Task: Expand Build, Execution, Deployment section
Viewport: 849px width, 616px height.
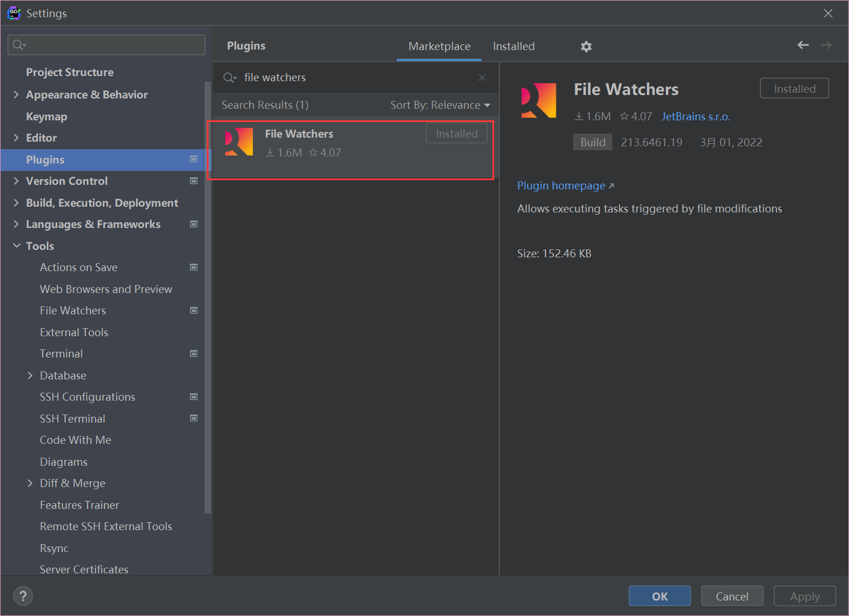Action: coord(16,203)
